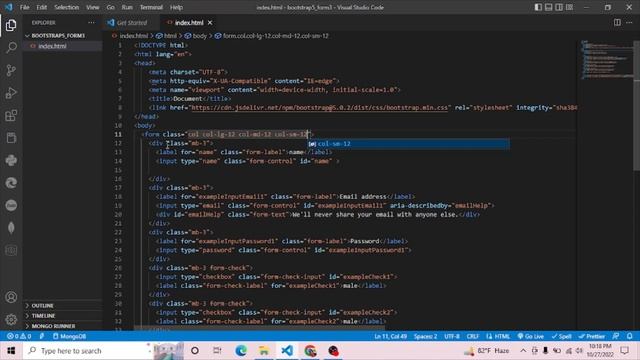Open the File menu
640x360 pixels.
click(24, 7)
